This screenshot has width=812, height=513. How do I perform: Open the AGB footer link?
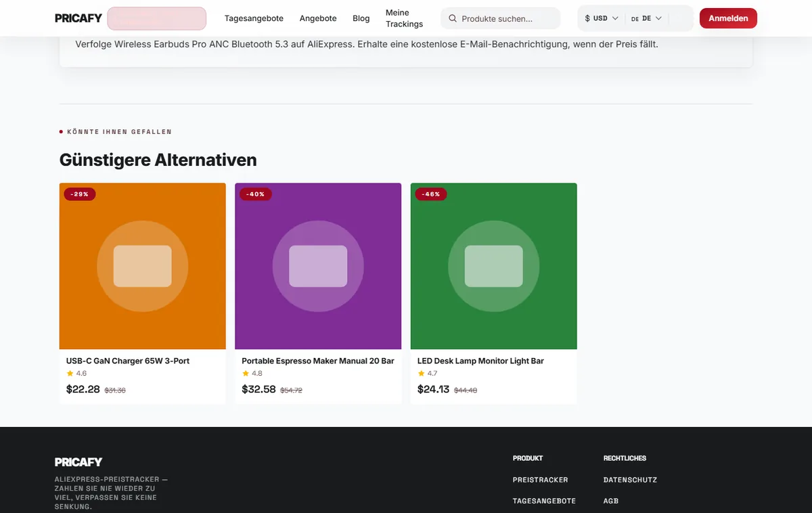pyautogui.click(x=610, y=501)
